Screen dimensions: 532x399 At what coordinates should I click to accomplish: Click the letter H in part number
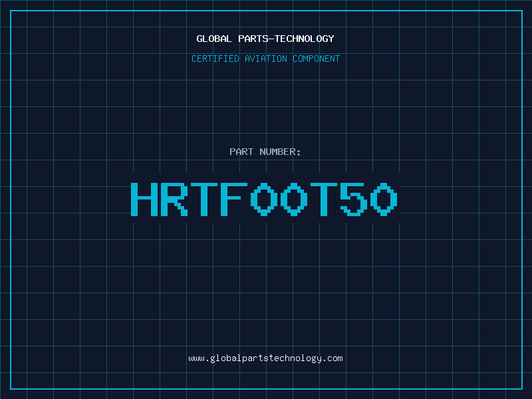click(144, 198)
